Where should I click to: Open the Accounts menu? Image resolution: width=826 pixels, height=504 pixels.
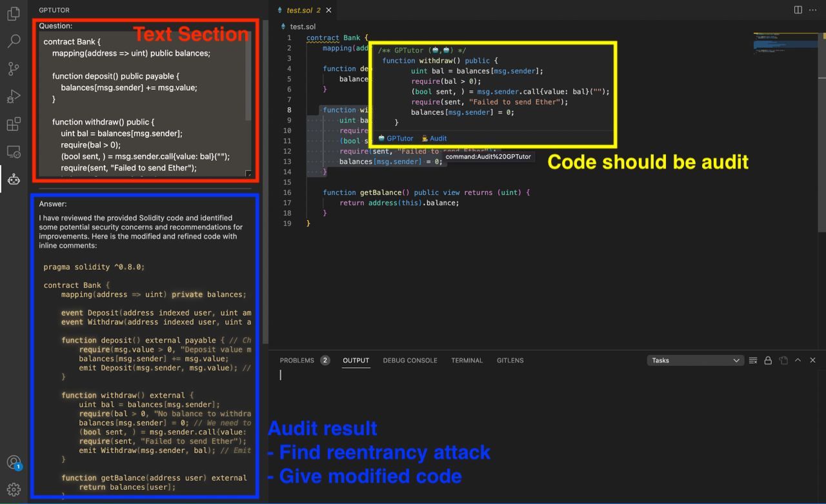[x=14, y=463]
